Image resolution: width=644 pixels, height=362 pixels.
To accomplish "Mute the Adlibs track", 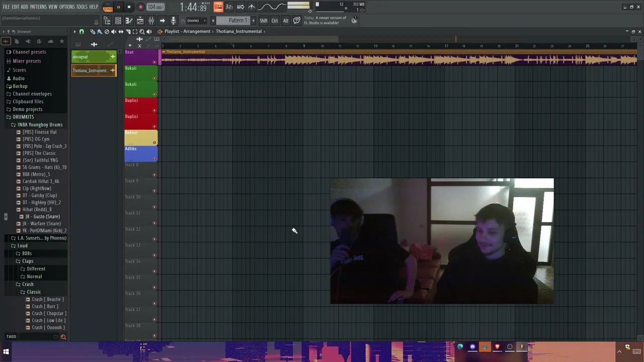I will (154, 158).
